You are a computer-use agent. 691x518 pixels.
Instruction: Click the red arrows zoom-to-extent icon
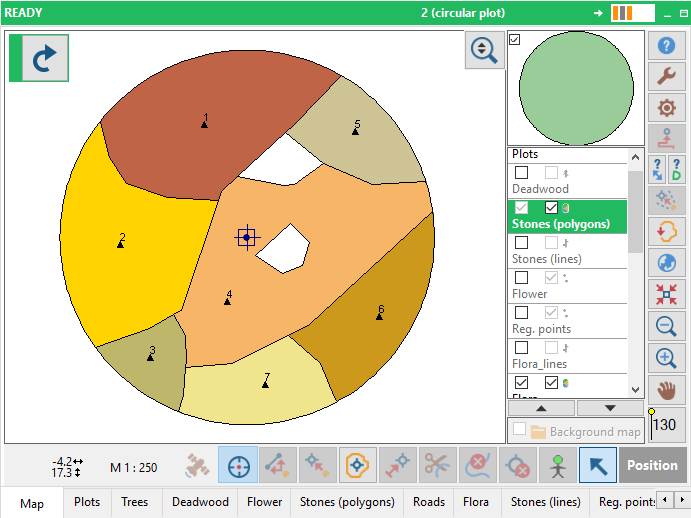pyautogui.click(x=666, y=294)
